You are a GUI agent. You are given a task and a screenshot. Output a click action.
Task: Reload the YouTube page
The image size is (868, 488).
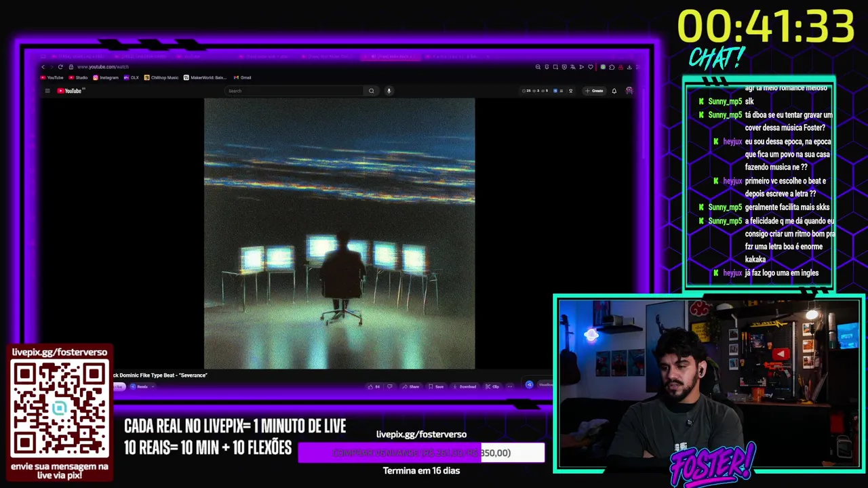point(60,67)
